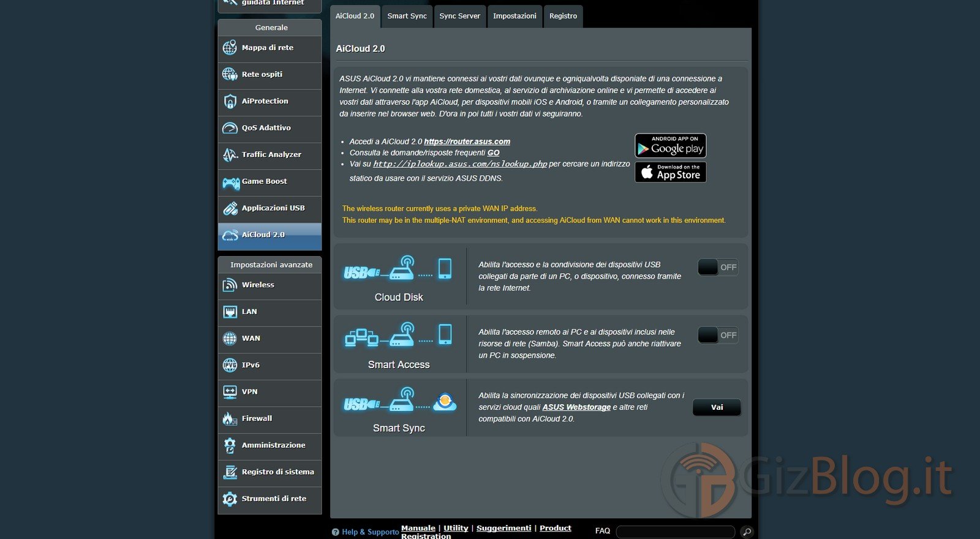Open the Product Registration link
The image size is (980, 539).
[486, 532]
